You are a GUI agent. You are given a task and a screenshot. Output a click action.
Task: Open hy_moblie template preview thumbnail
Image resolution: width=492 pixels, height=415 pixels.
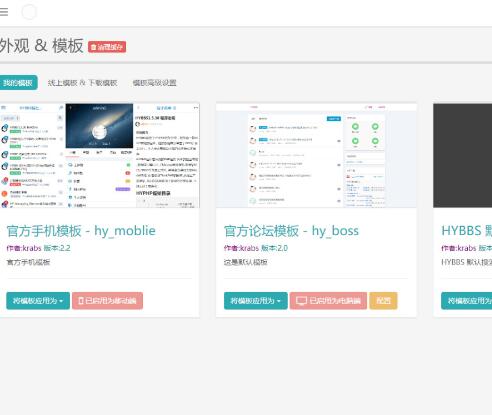pos(99,155)
